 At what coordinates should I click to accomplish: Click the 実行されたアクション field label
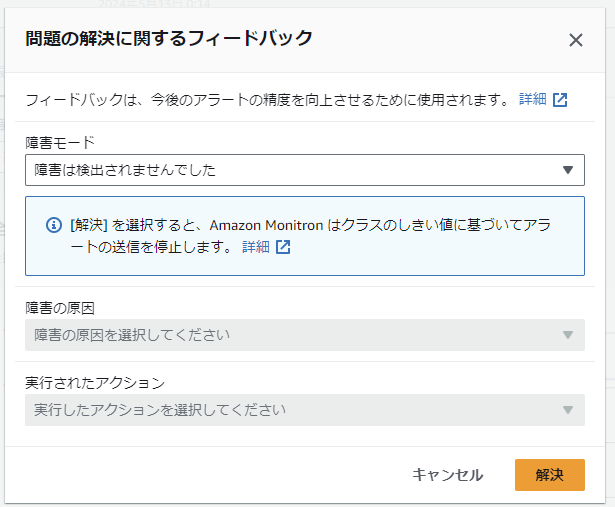coord(95,383)
